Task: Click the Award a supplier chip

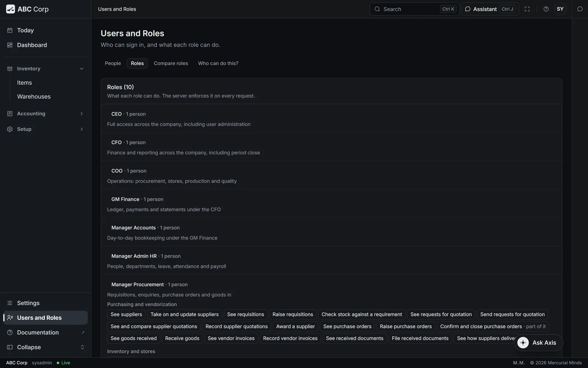Action: [x=295, y=326]
